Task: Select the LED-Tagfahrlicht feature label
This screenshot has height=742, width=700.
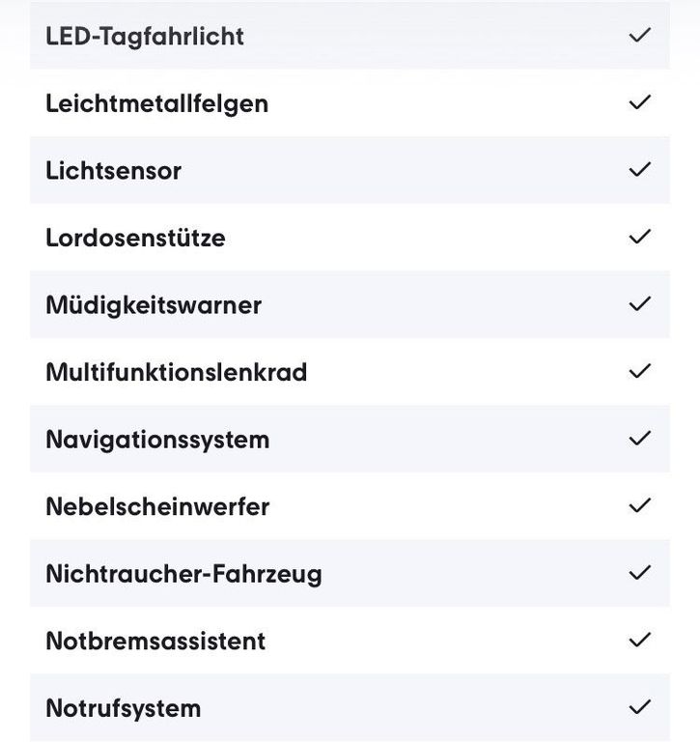Action: (x=145, y=37)
